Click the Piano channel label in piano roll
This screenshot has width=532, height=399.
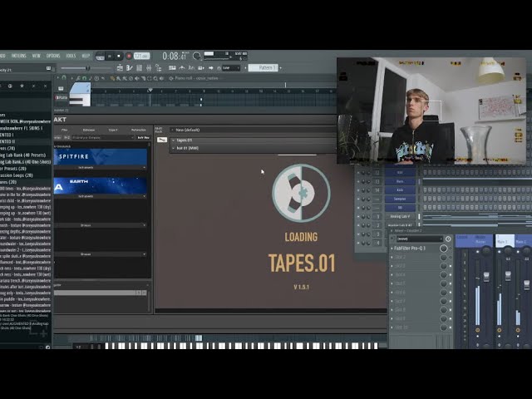[x=62, y=98]
